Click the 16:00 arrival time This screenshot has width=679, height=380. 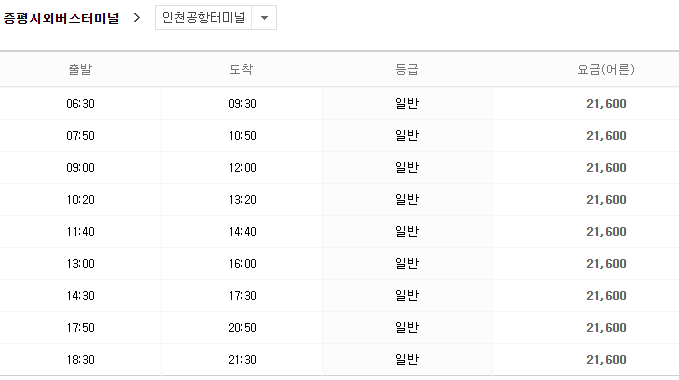(x=242, y=264)
